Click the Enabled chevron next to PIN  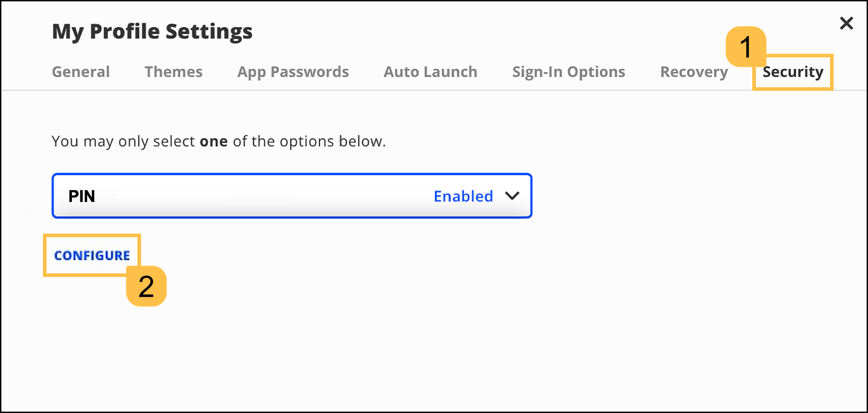click(x=512, y=196)
